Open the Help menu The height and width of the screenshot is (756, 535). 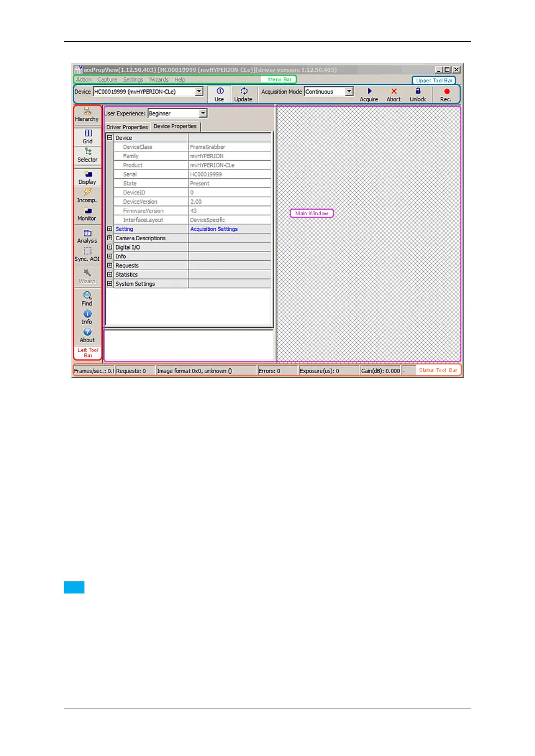point(180,79)
